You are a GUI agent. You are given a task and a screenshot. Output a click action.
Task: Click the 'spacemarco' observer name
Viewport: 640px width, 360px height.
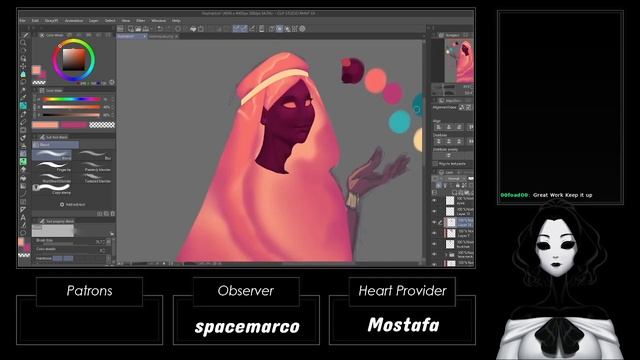(247, 327)
